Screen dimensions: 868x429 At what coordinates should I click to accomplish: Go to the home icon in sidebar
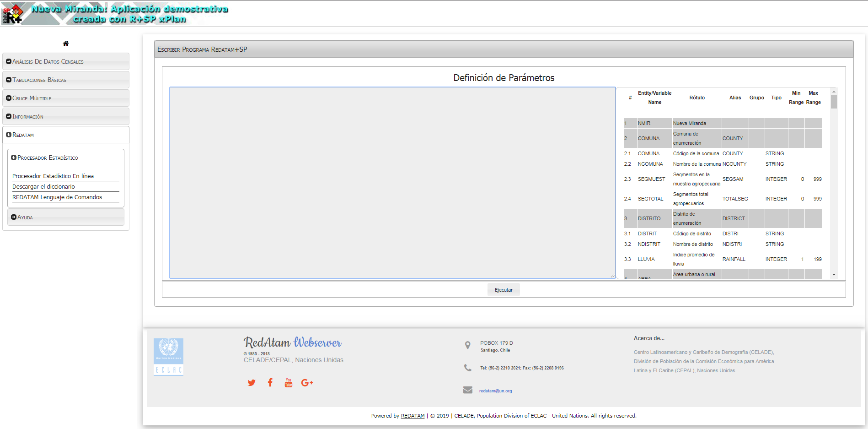(x=66, y=43)
